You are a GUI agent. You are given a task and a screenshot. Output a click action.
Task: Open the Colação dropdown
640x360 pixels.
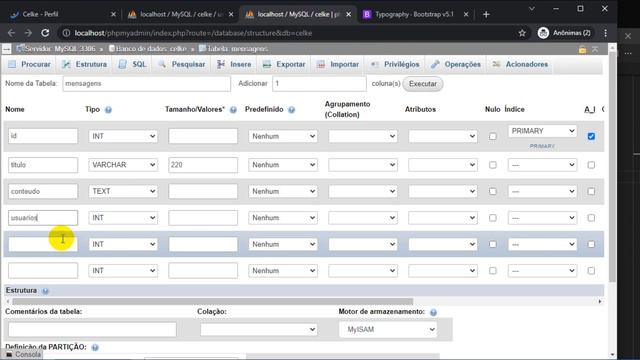259,329
